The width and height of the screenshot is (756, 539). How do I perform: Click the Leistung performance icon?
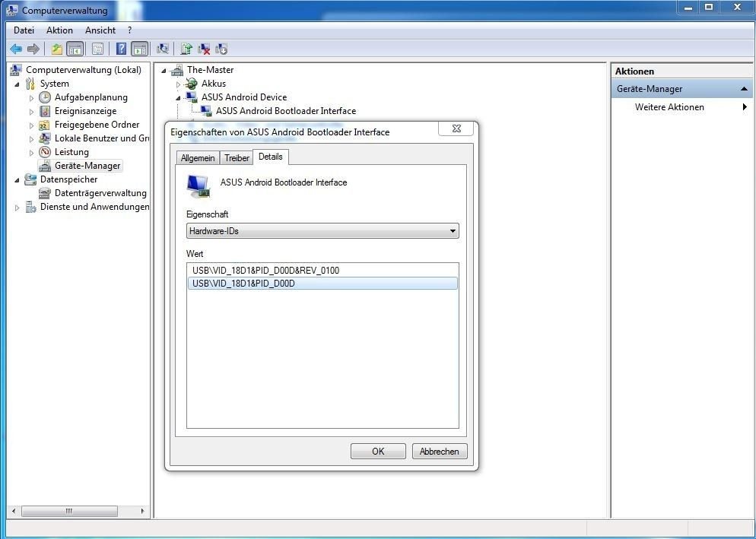[x=45, y=152]
